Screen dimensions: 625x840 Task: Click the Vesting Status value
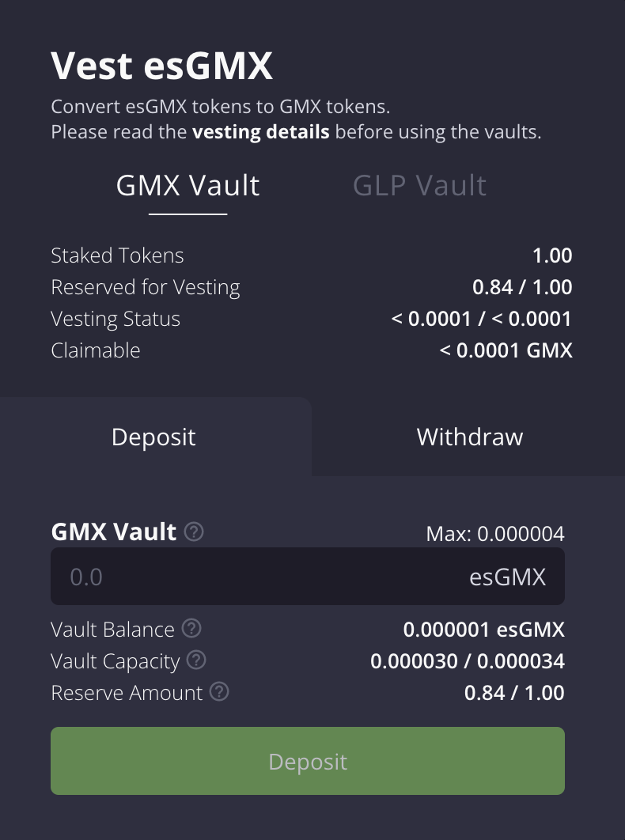click(x=481, y=319)
